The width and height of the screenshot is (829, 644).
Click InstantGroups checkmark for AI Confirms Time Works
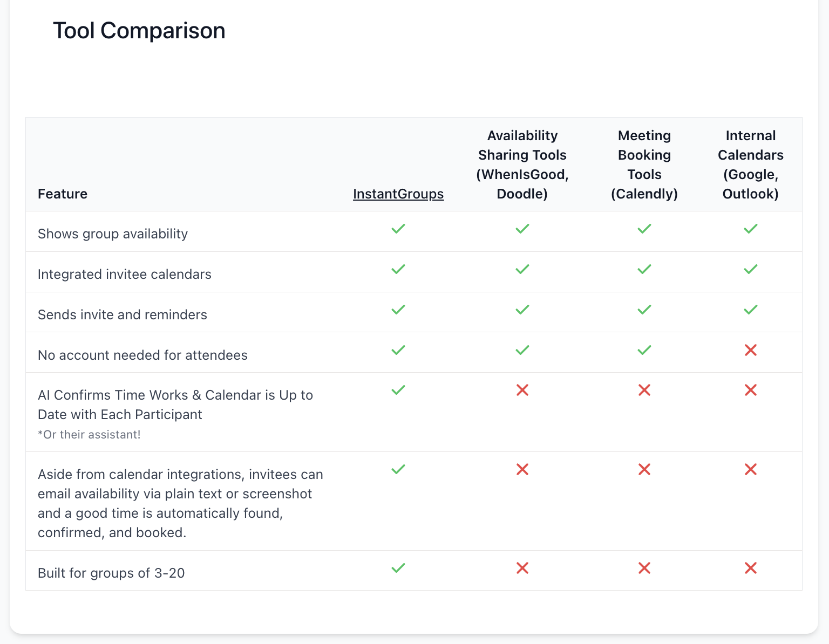coord(398,390)
